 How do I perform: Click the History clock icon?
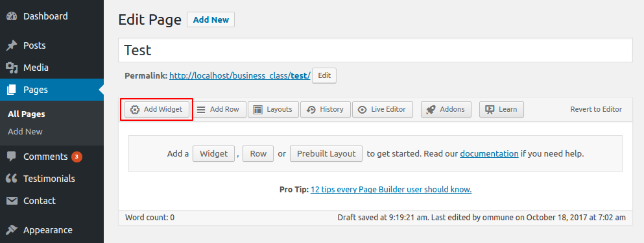pos(311,109)
